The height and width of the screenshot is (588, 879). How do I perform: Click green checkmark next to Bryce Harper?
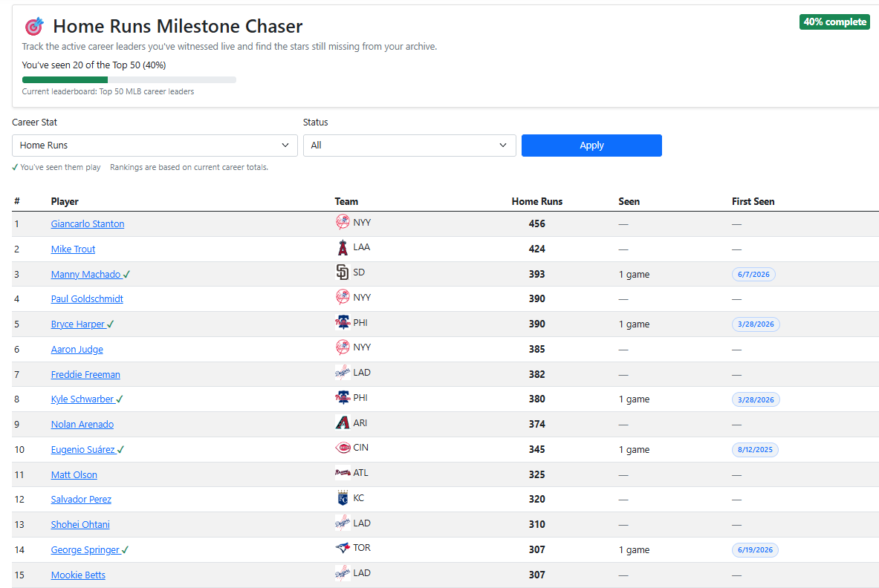pos(111,324)
